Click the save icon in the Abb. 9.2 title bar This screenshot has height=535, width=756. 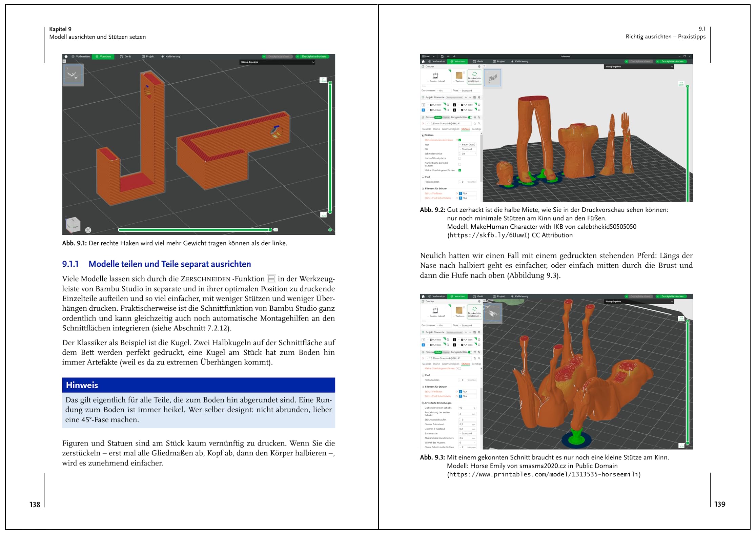click(442, 56)
